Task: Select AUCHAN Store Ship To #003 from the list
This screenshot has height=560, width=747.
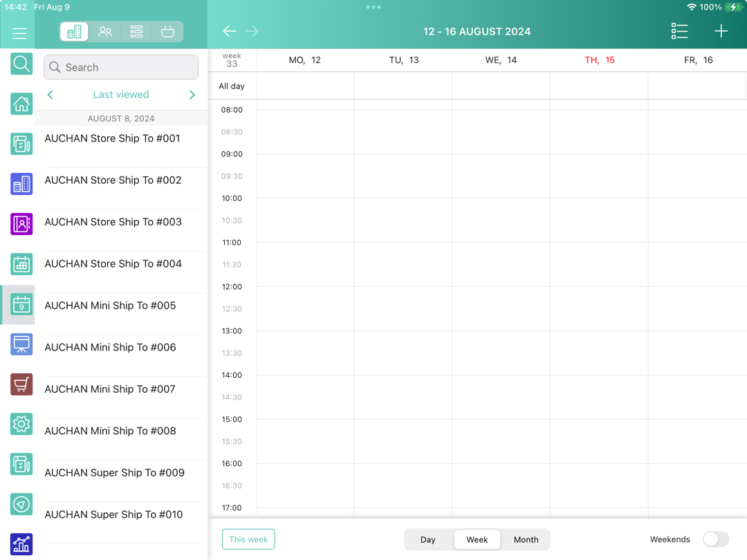Action: point(113,222)
